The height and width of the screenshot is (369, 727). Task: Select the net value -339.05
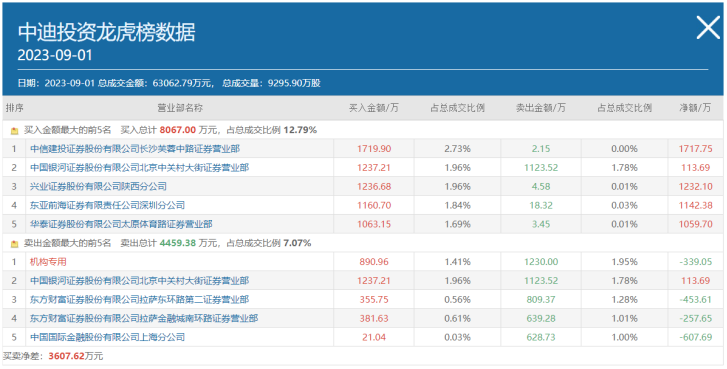tap(695, 262)
